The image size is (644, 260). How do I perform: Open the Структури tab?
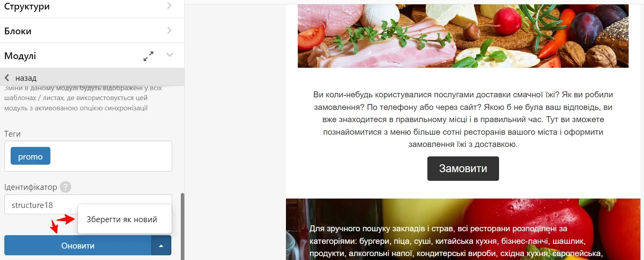27,6
